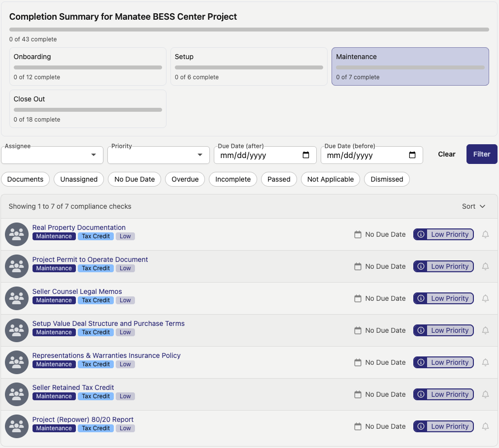Click the calendar icon in Project (Repower) 80/20 Report row
This screenshot has height=448, width=499.
point(358,426)
